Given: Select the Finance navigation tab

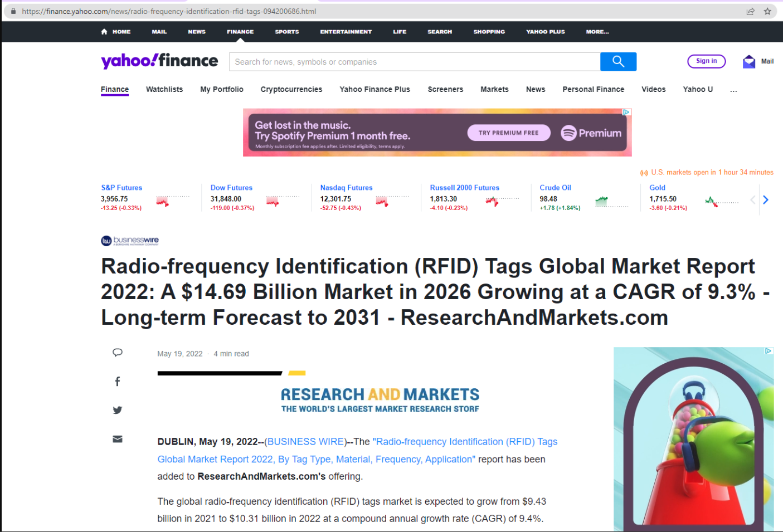Looking at the screenshot, I should click(x=115, y=89).
